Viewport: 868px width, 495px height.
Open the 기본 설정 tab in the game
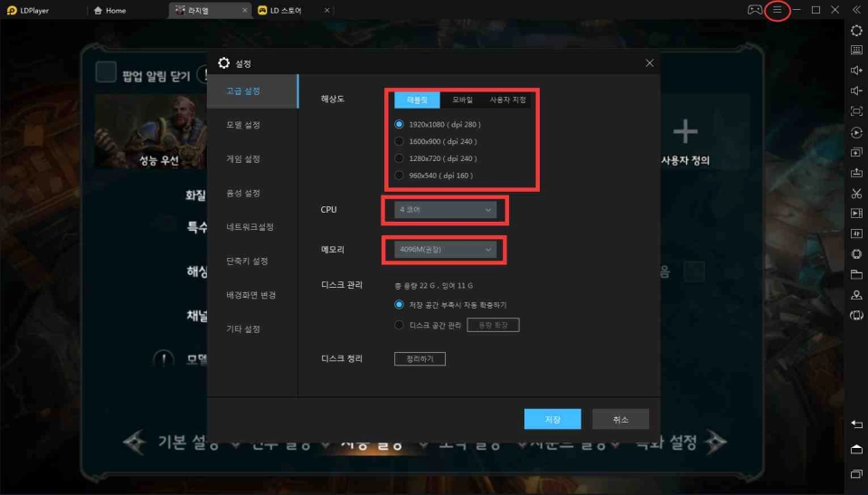click(188, 443)
